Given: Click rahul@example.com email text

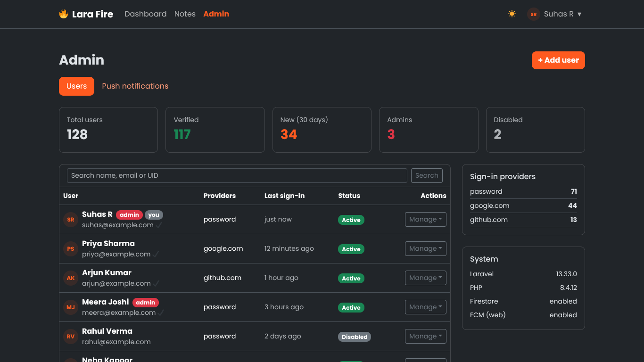Looking at the screenshot, I should pos(116,342).
